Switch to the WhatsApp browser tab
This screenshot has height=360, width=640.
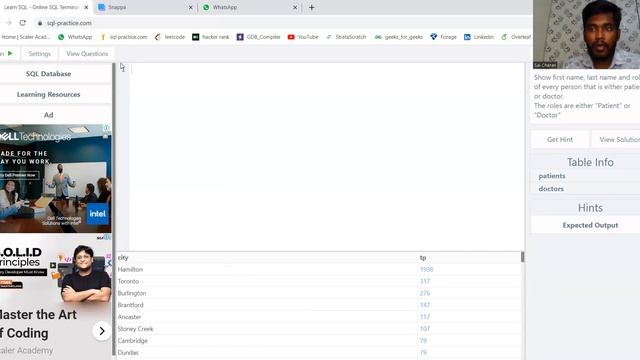coord(249,7)
